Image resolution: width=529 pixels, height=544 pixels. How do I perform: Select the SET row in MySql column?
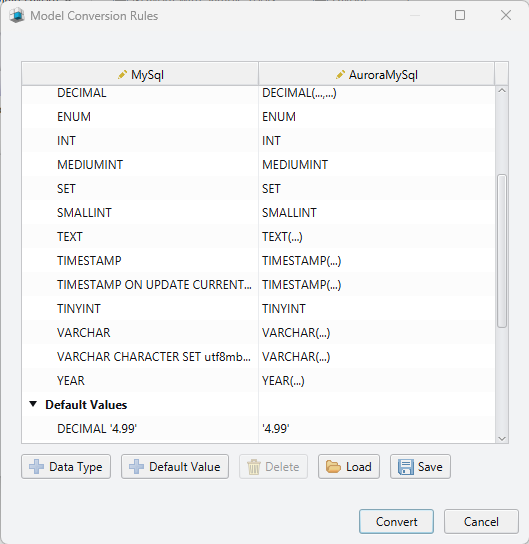pos(140,188)
